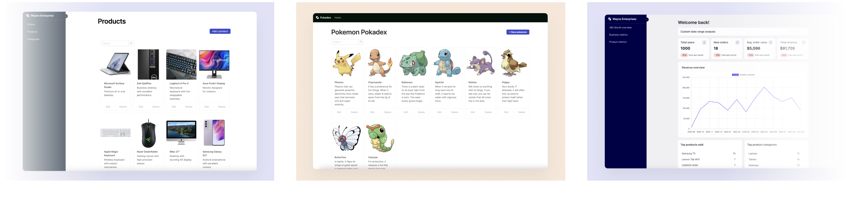Open the Pikachu image

tap(347, 63)
